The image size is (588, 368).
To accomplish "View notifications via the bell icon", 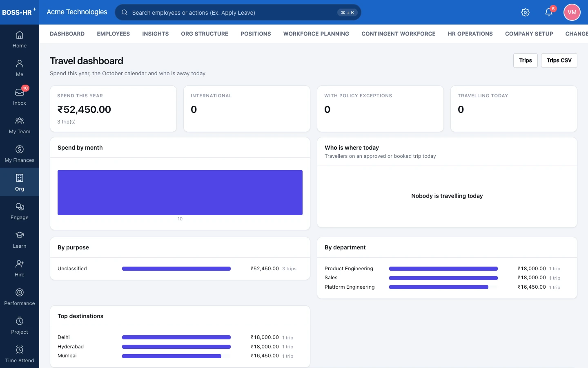I will pyautogui.click(x=549, y=12).
